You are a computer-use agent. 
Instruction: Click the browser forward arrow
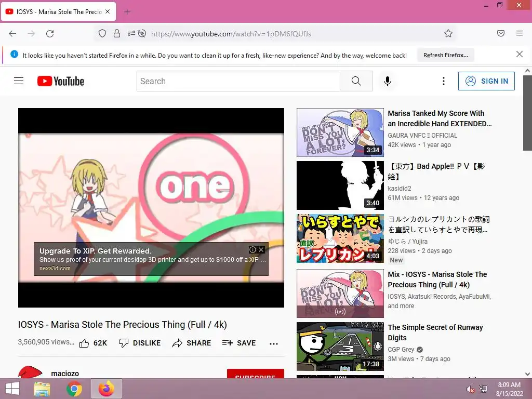31,34
